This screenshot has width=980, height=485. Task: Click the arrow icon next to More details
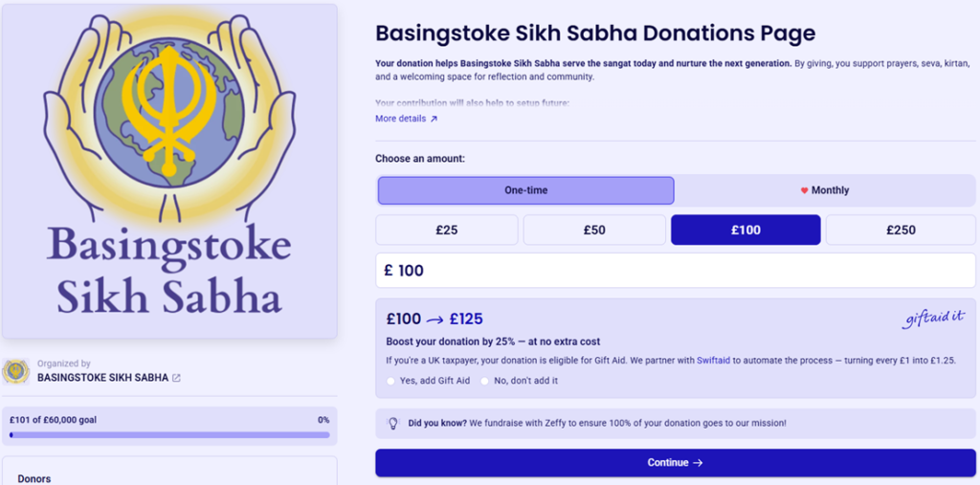(x=434, y=119)
